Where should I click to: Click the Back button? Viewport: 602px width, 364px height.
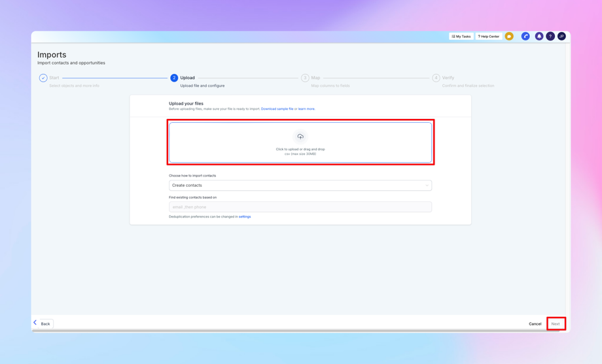(45, 323)
